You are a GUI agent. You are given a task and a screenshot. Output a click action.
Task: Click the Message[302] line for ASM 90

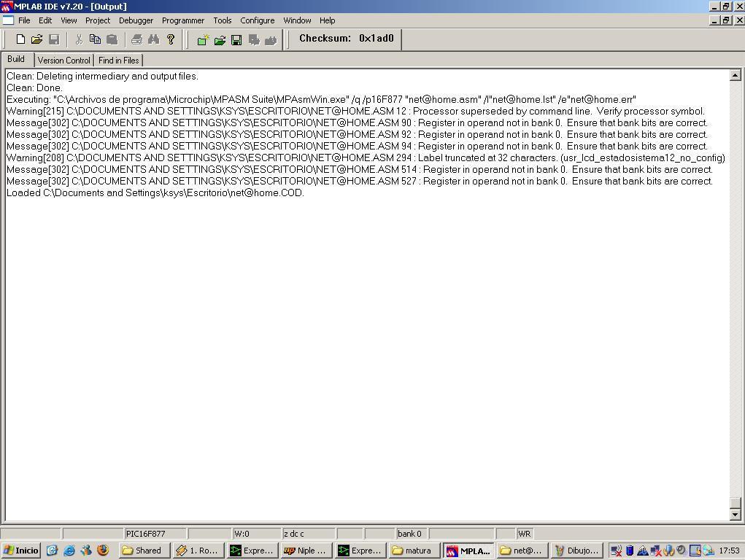click(x=357, y=123)
